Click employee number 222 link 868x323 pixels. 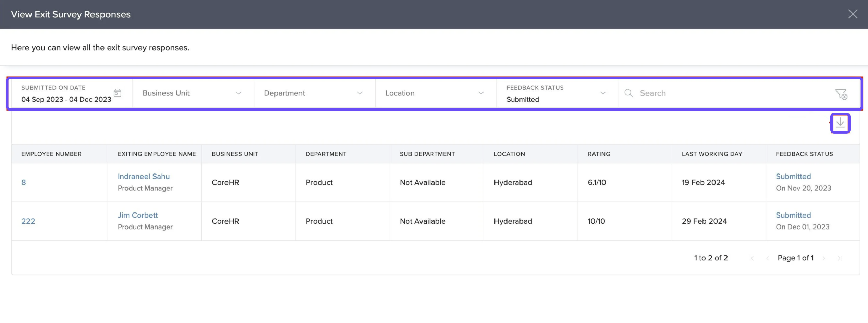[x=28, y=221]
